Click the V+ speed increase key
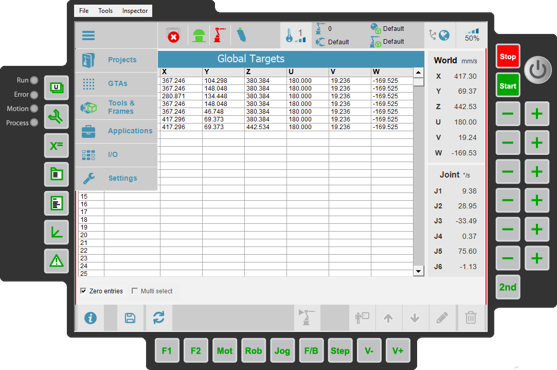This screenshot has height=370, width=557. [x=398, y=351]
